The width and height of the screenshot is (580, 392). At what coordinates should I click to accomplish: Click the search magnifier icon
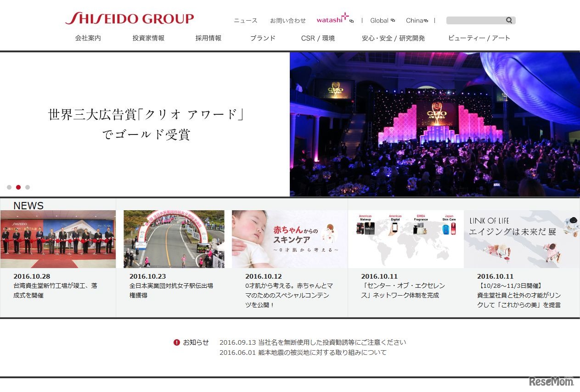(509, 20)
